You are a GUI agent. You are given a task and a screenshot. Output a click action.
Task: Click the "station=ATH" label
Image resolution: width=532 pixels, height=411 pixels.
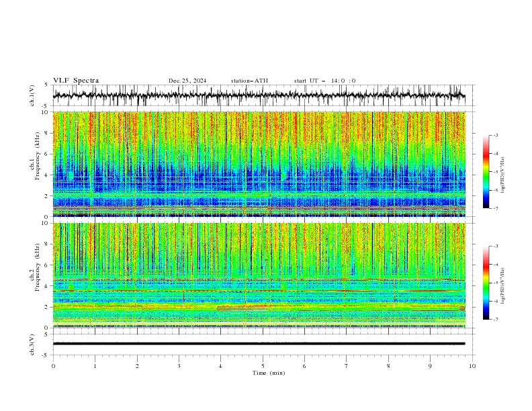pos(249,81)
